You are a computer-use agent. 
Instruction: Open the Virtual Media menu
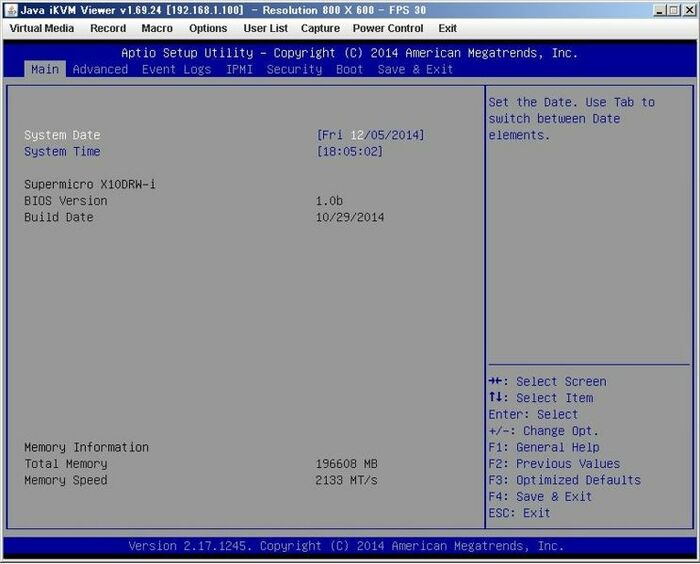point(42,28)
